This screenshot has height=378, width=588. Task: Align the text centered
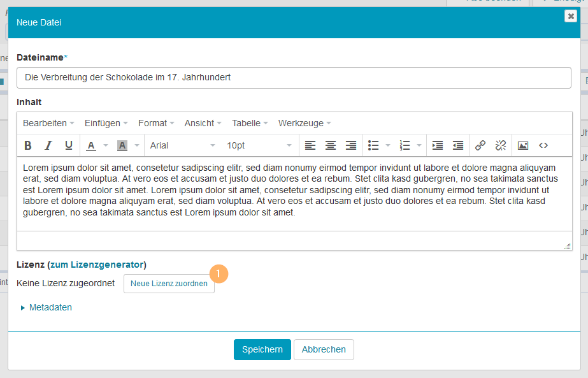tap(330, 145)
